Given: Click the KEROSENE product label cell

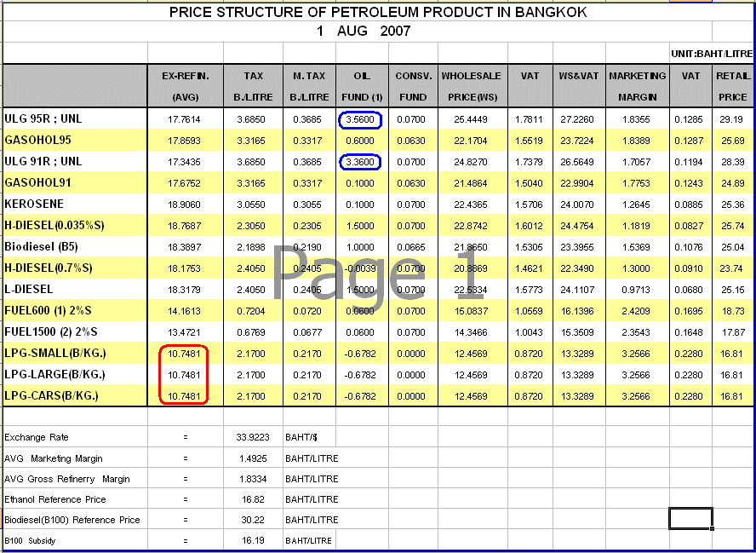Looking at the screenshot, I should 34,204.
